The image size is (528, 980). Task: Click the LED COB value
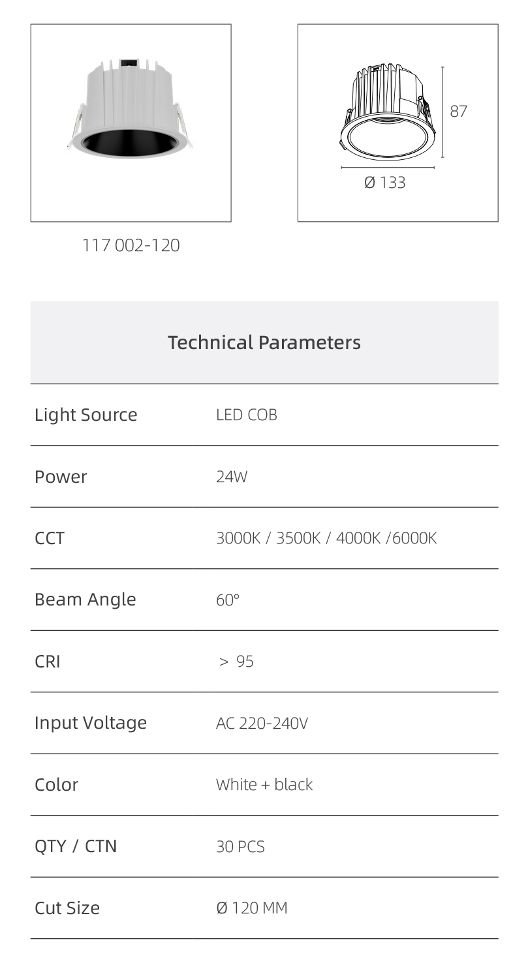click(247, 415)
